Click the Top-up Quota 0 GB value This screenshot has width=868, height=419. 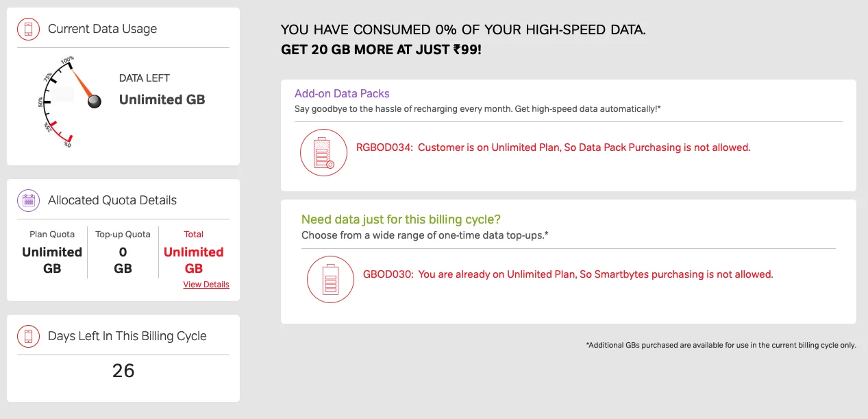(x=123, y=261)
